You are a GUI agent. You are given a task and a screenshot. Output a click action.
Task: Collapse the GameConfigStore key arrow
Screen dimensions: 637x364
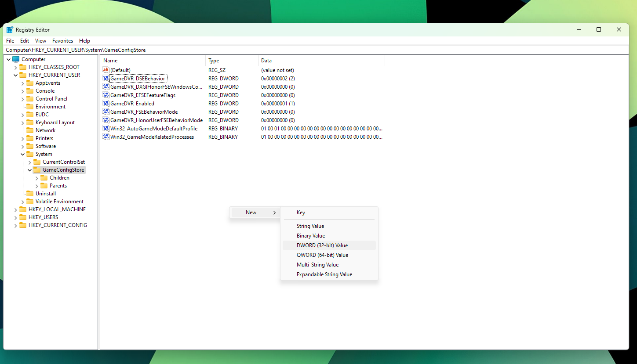(30, 170)
